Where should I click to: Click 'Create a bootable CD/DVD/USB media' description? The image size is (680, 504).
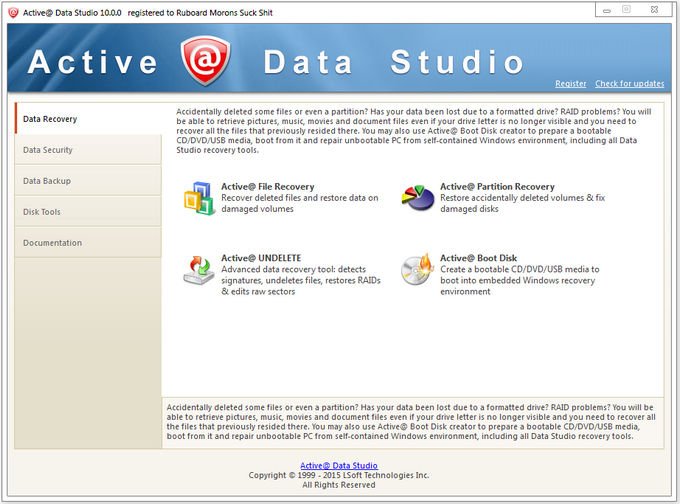(x=520, y=280)
